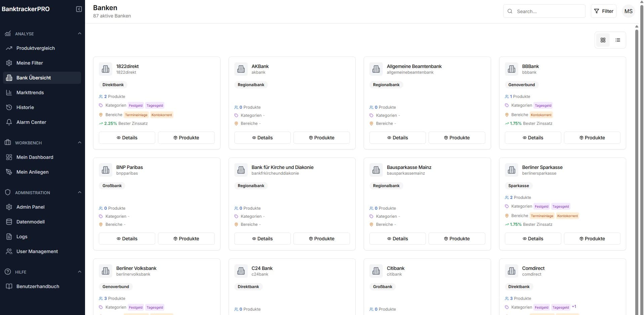Viewport: 644px width, 315px height.
Task: Switch to list view layout
Action: 618,40
